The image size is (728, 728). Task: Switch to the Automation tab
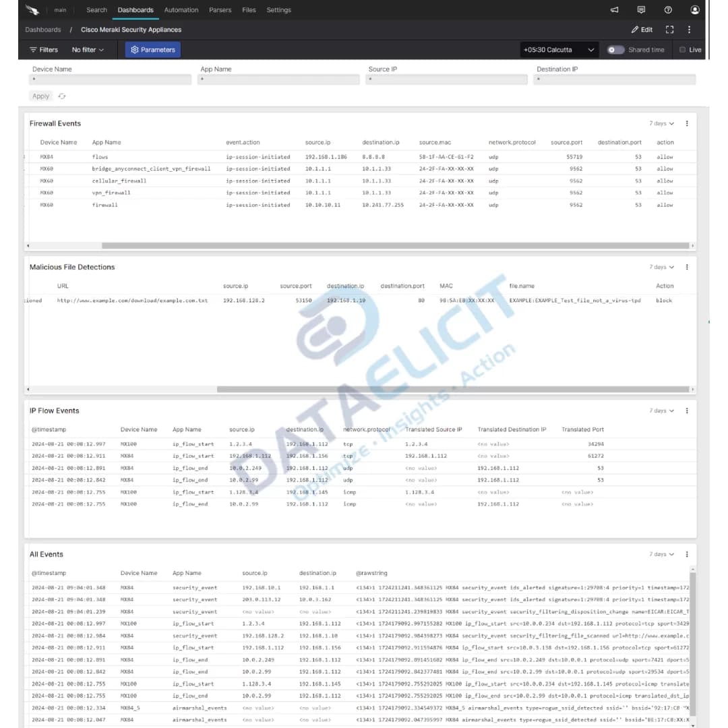[181, 10]
